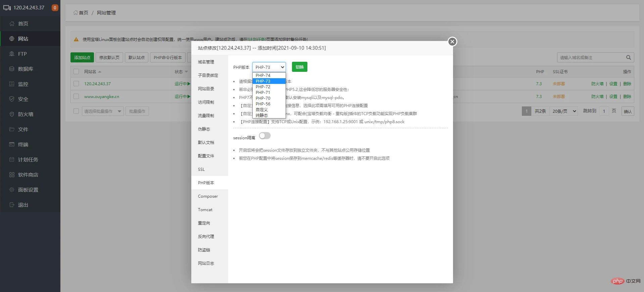
Task: Click the FTP icon in the sidebar
Action: (12, 54)
